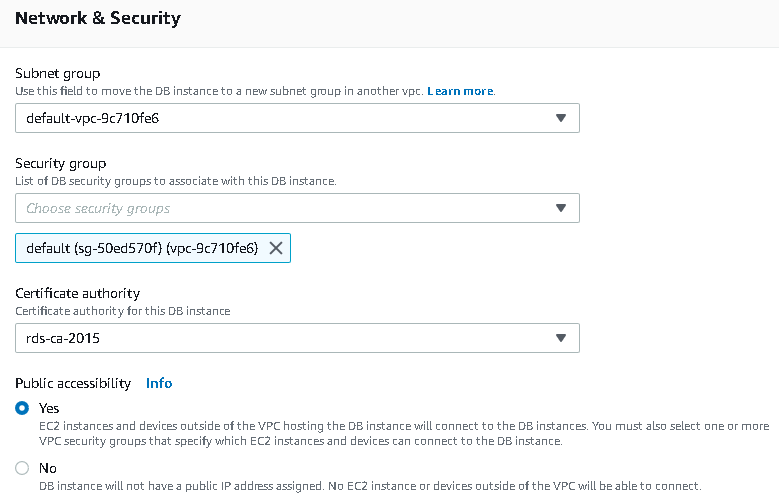
Task: Click the Security group dropdown arrow
Action: click(561, 208)
